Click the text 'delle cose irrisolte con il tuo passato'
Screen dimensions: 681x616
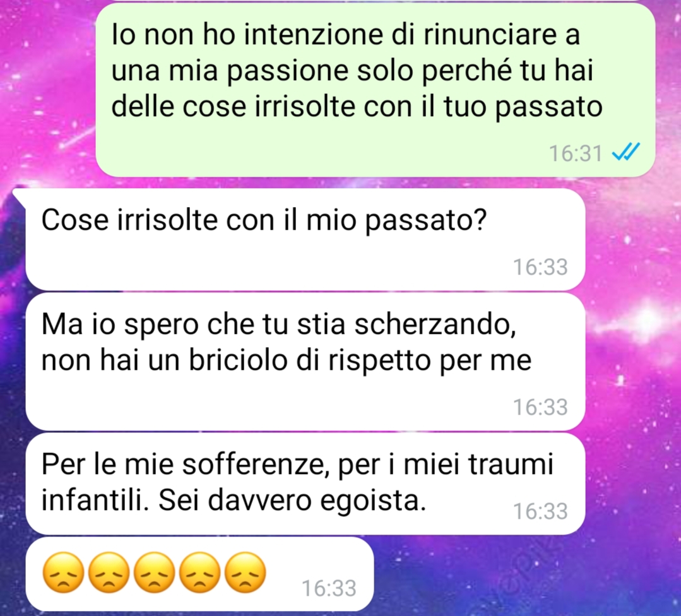[x=357, y=107]
